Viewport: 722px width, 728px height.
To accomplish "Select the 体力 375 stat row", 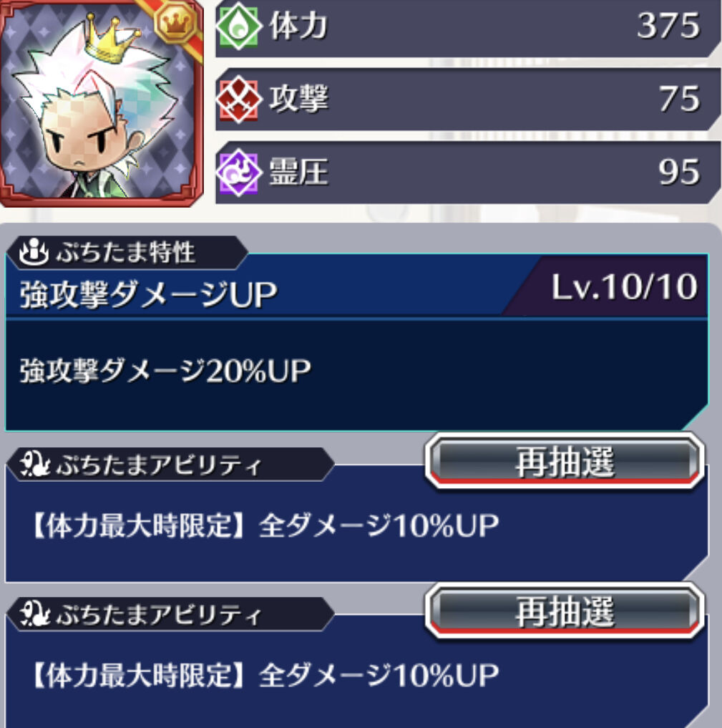I will [x=468, y=27].
